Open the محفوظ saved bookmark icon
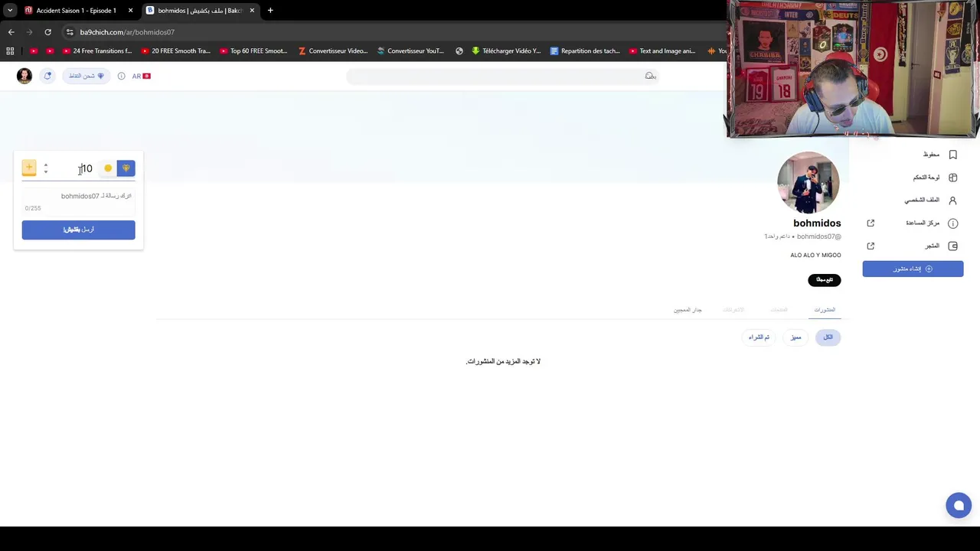Image resolution: width=980 pixels, height=551 pixels. point(952,155)
